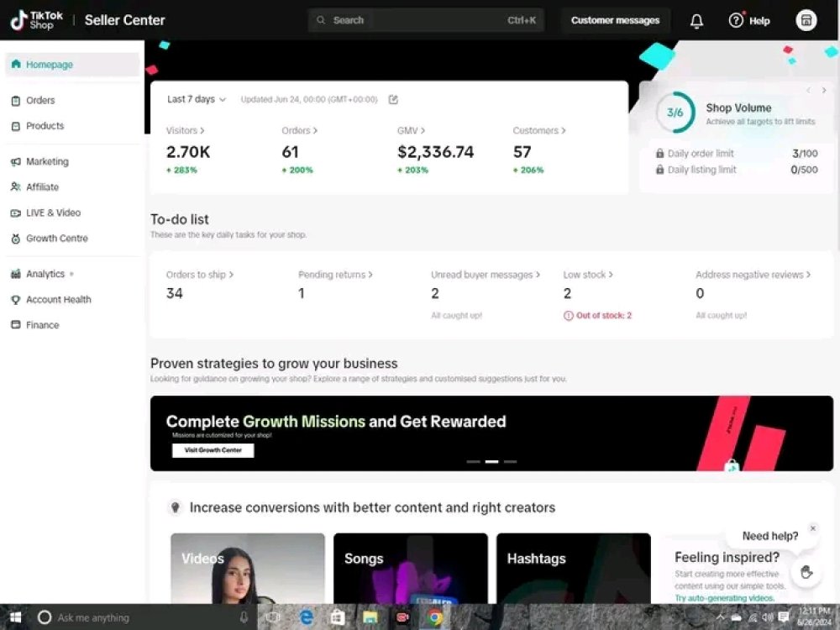Screen dimensions: 840x630
Task: Click the search magnifier icon
Action: click(x=321, y=20)
